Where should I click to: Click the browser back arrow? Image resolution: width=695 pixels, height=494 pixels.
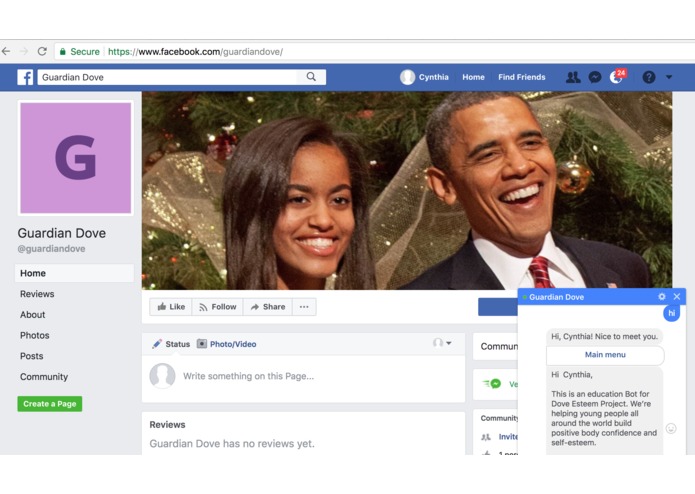pyautogui.click(x=6, y=51)
